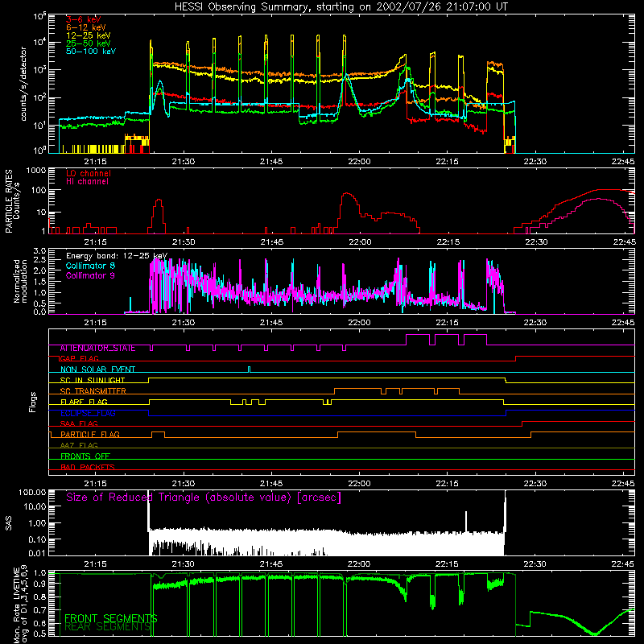Click the HI channel legend label
The image size is (644, 644).
click(88, 182)
